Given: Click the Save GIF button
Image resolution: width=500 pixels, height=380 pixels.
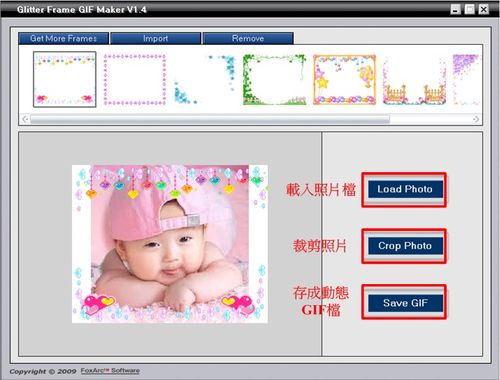Looking at the screenshot, I should tap(405, 303).
